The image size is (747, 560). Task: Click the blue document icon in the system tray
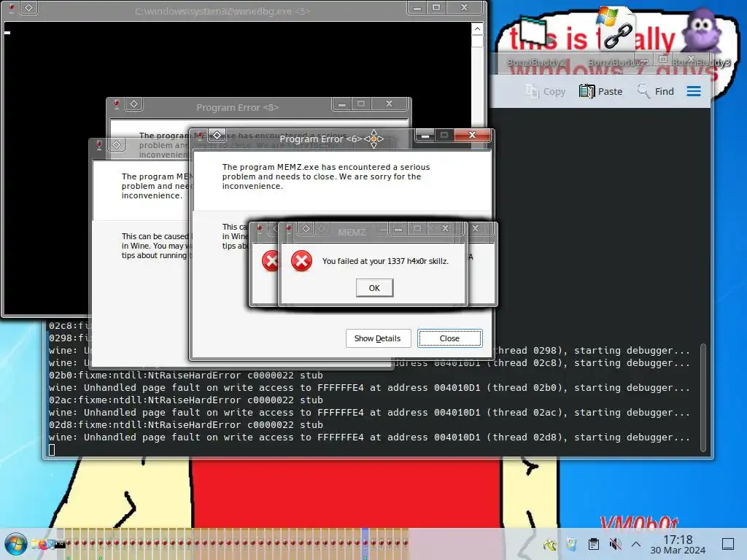572,544
